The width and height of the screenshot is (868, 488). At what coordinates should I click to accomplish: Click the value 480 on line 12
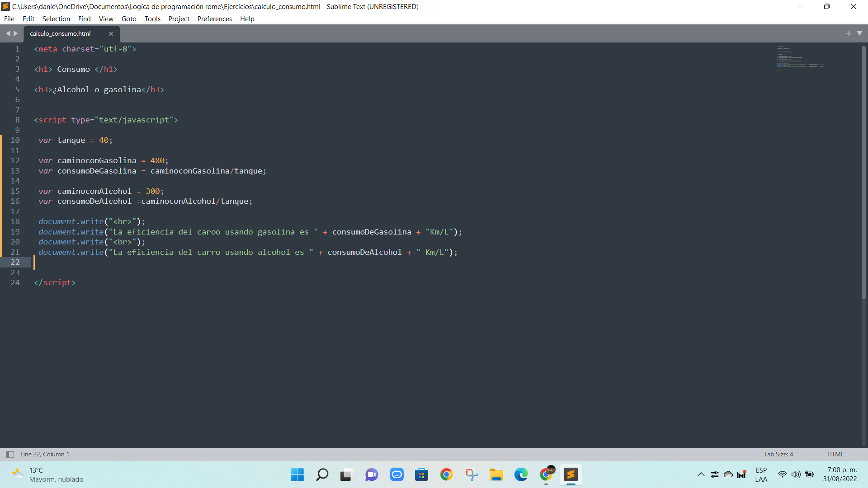[x=157, y=161]
